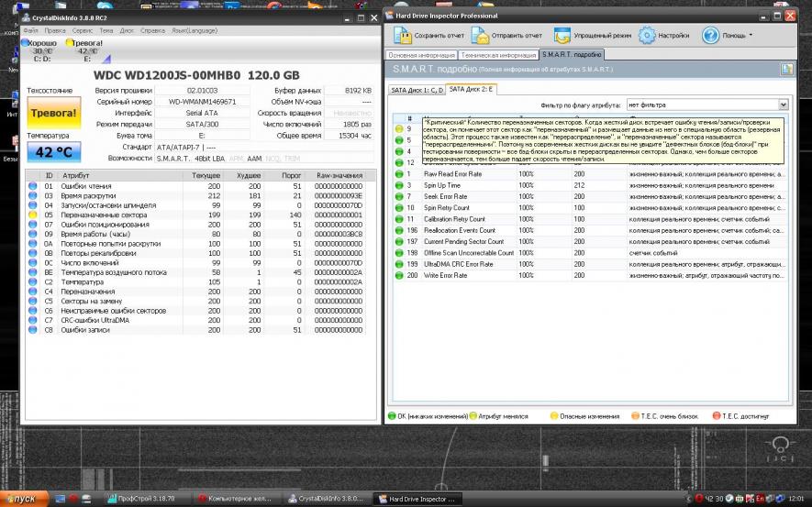Select Тревога! 42°C E: disk
Image resolution: width=812 pixels, height=507 pixels.
click(86, 50)
